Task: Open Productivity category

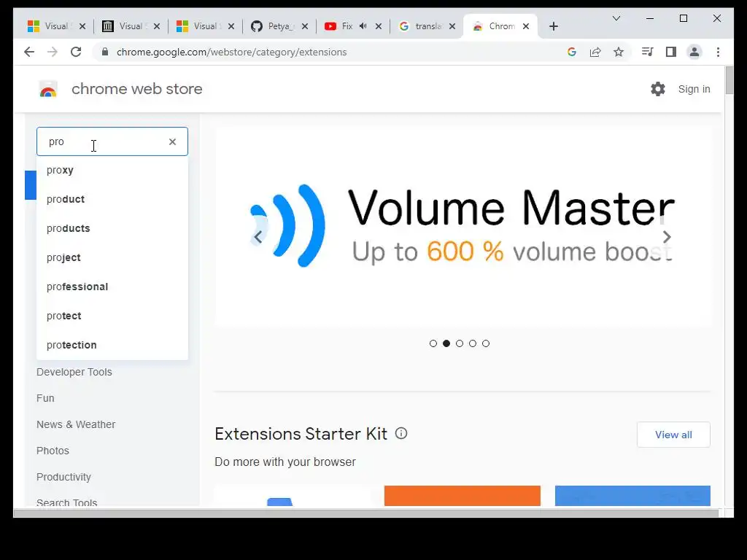Action: point(63,477)
